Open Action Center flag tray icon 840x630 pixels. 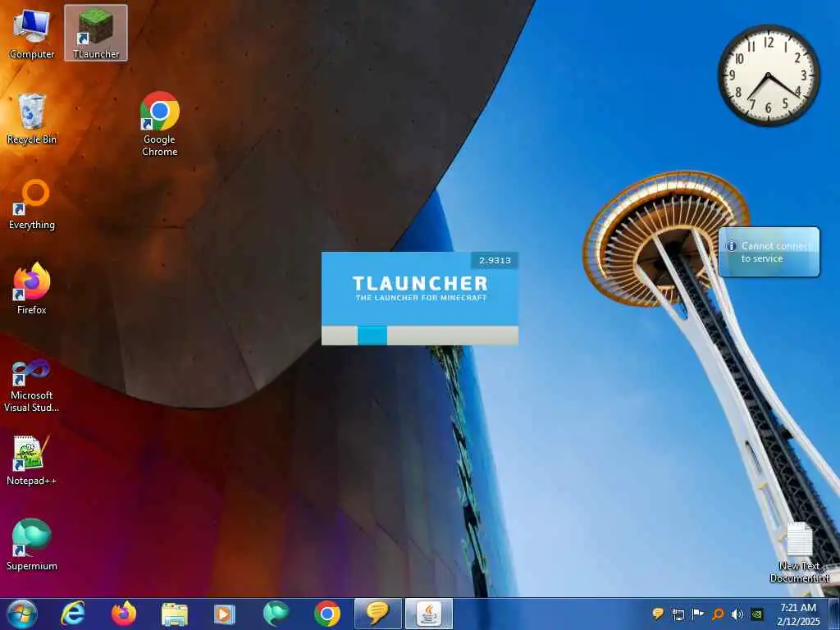pos(697,614)
